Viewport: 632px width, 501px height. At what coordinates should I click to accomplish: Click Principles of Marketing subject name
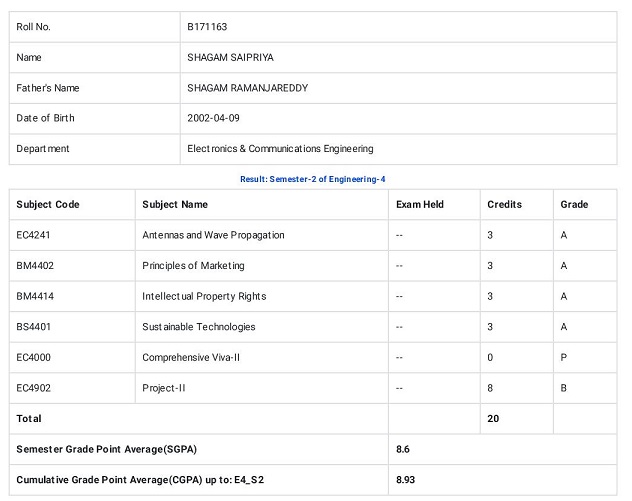(193, 266)
